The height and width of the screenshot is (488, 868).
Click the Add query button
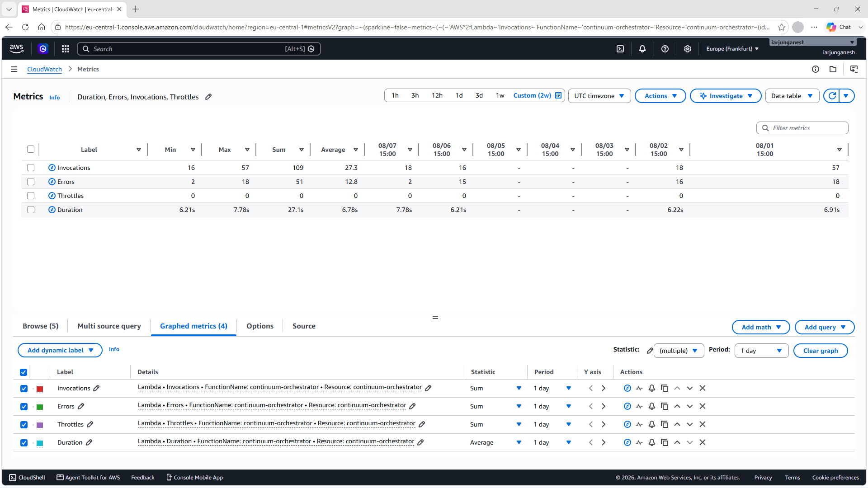point(825,327)
